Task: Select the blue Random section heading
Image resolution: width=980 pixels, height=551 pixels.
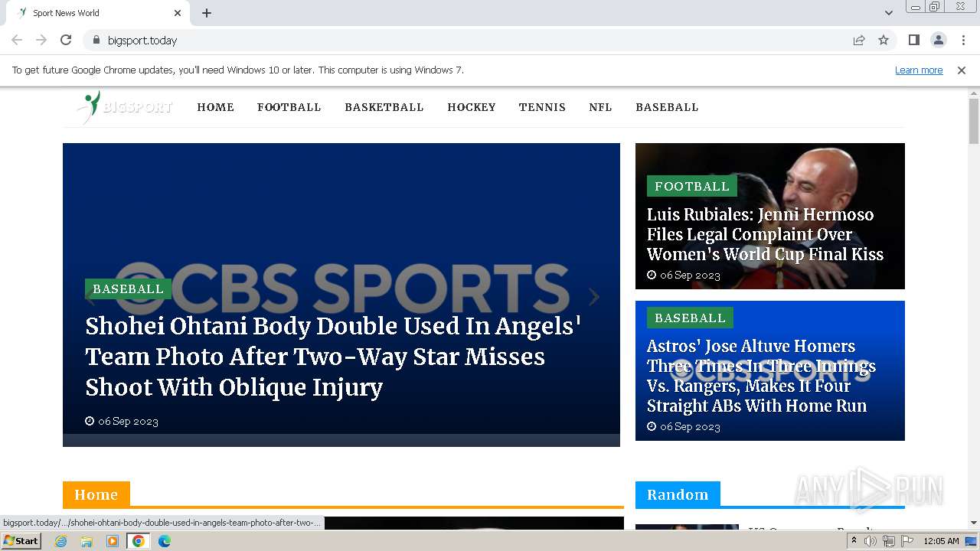Action: tap(678, 494)
